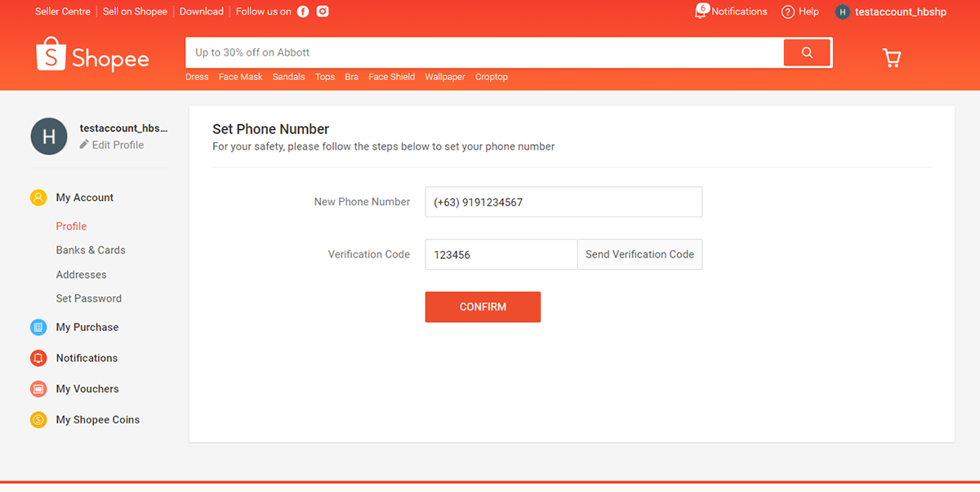The height and width of the screenshot is (492, 980).
Task: Click the My Shopee Coins icon
Action: [x=38, y=419]
